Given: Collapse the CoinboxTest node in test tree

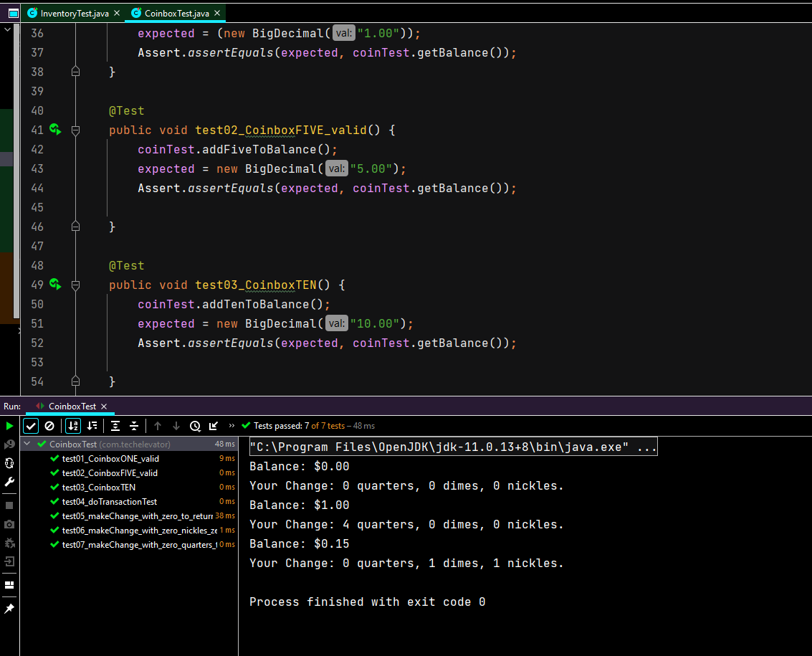Looking at the screenshot, I should (27, 443).
